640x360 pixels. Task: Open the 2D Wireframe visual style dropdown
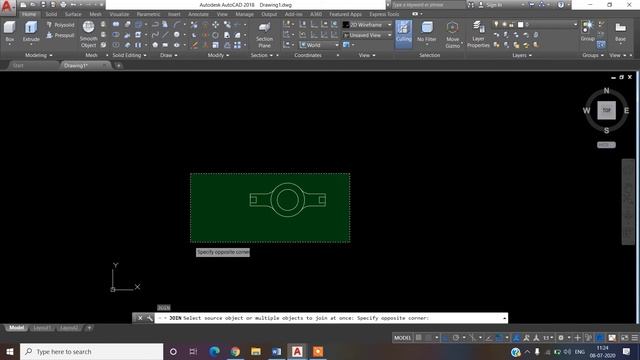367,25
